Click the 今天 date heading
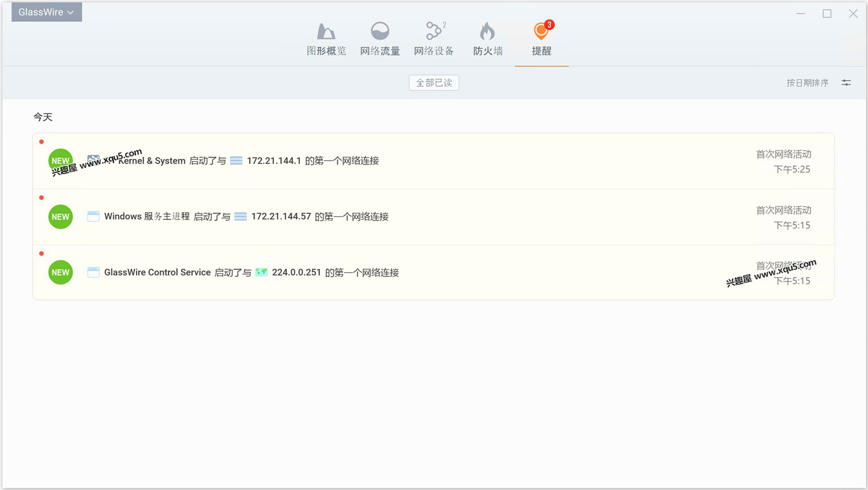Viewport: 868px width, 490px height. [x=43, y=117]
